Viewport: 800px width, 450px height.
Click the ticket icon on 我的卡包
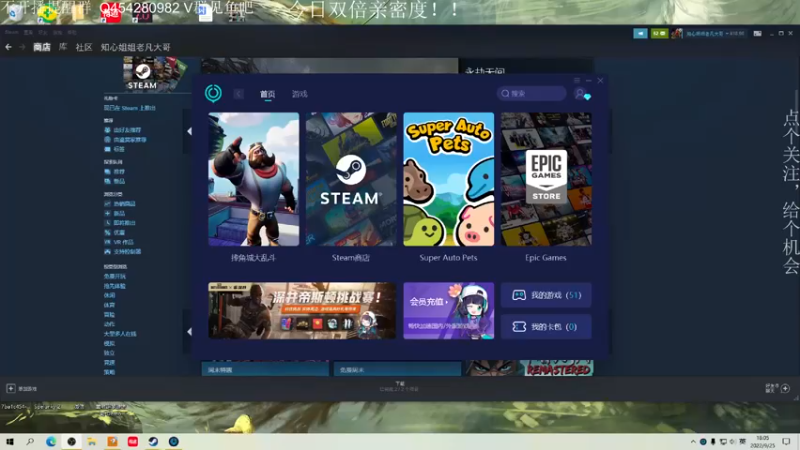(x=519, y=327)
